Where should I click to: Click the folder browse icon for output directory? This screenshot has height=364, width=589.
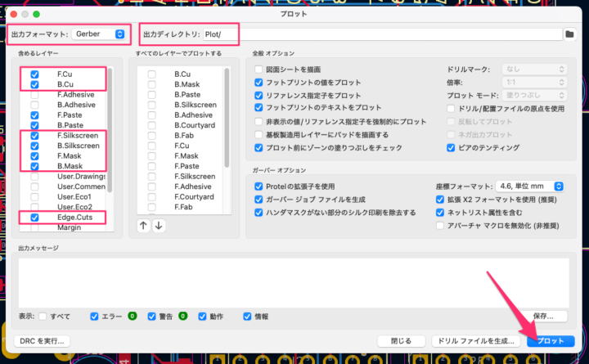pos(570,34)
